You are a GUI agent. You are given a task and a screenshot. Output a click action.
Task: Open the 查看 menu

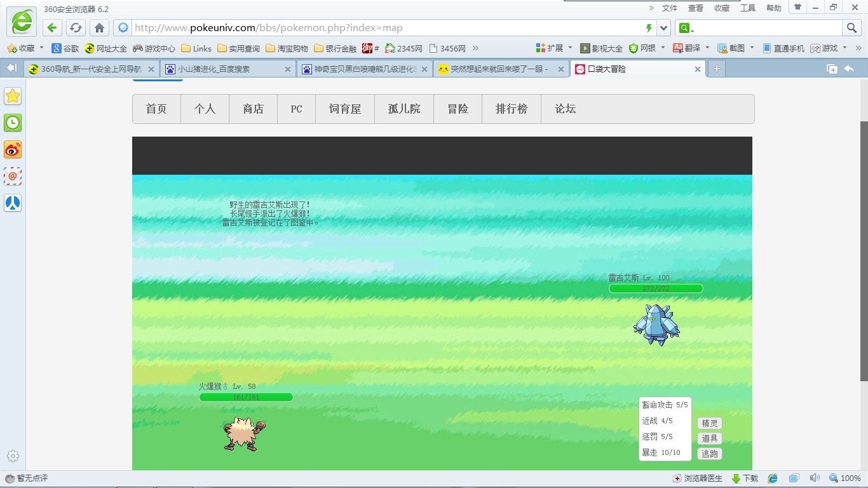696,8
